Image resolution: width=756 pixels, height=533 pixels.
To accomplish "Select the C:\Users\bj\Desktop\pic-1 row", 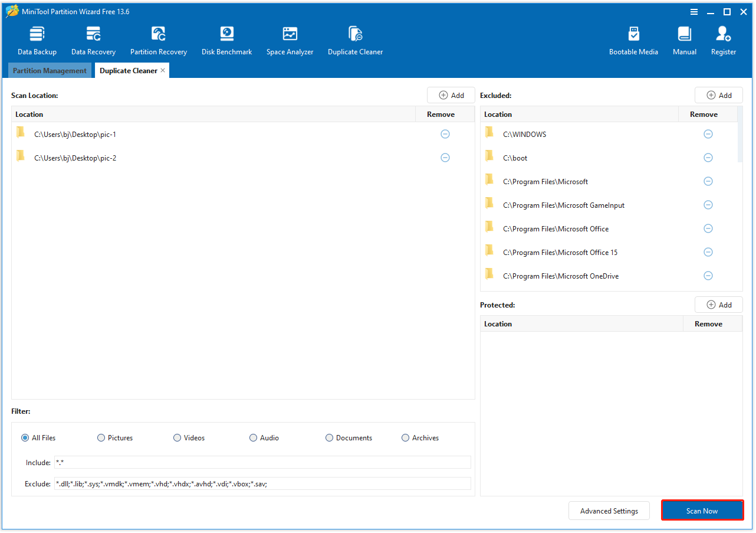I will [243, 134].
